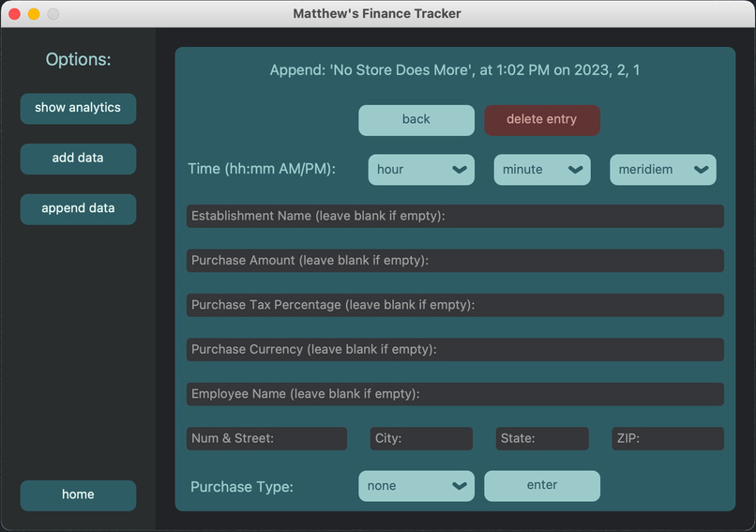
Task: Focus the Employee Name field
Action: point(455,394)
